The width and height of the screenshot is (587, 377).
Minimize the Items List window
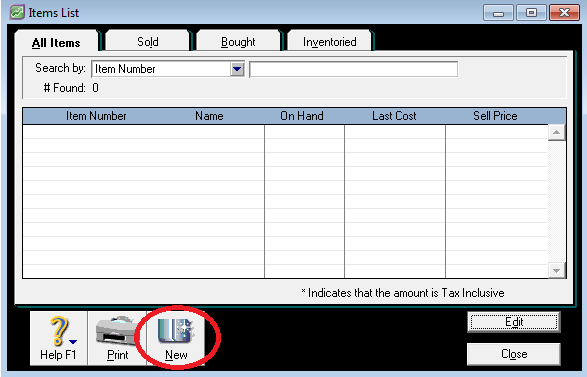498,13
